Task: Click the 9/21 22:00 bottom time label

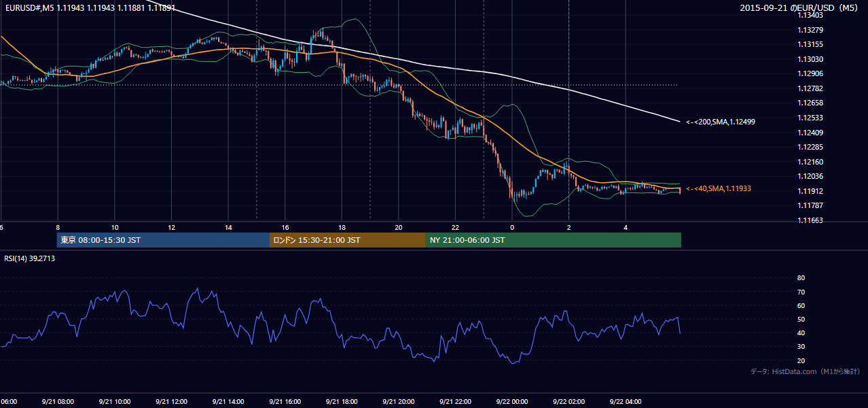Action: [455, 401]
